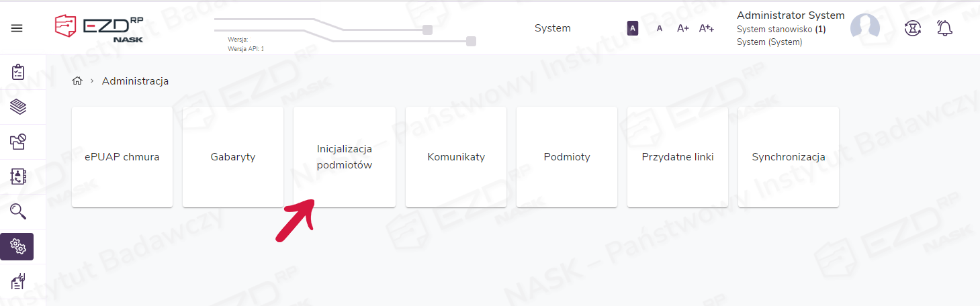Switch to the largest A++ font size
980x306 pixels.
pos(706,28)
